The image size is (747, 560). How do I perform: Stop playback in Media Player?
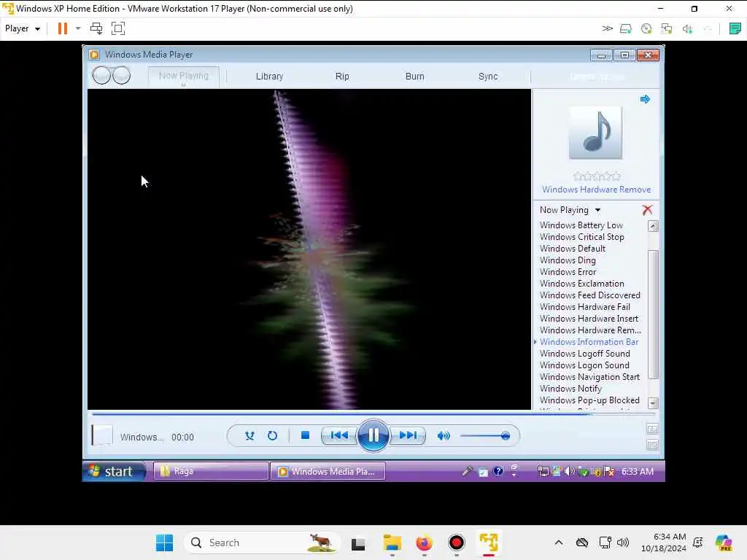(x=306, y=435)
